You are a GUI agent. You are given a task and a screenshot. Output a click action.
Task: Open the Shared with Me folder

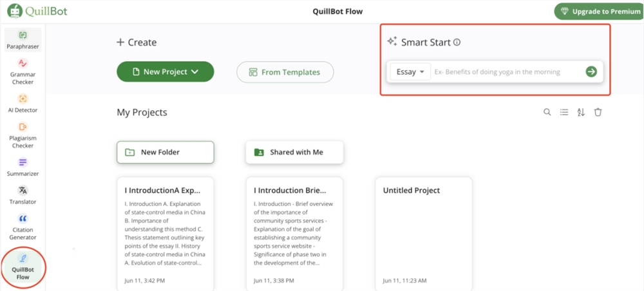294,153
